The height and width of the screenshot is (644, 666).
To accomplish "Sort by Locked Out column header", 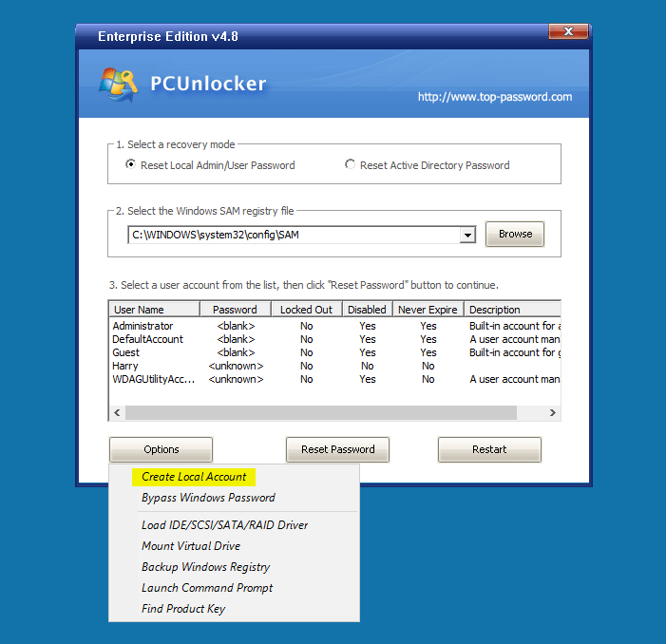I will pos(306,310).
